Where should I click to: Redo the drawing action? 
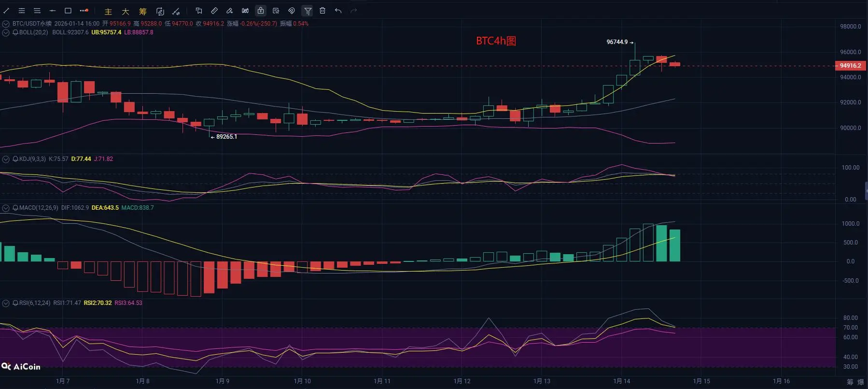353,11
